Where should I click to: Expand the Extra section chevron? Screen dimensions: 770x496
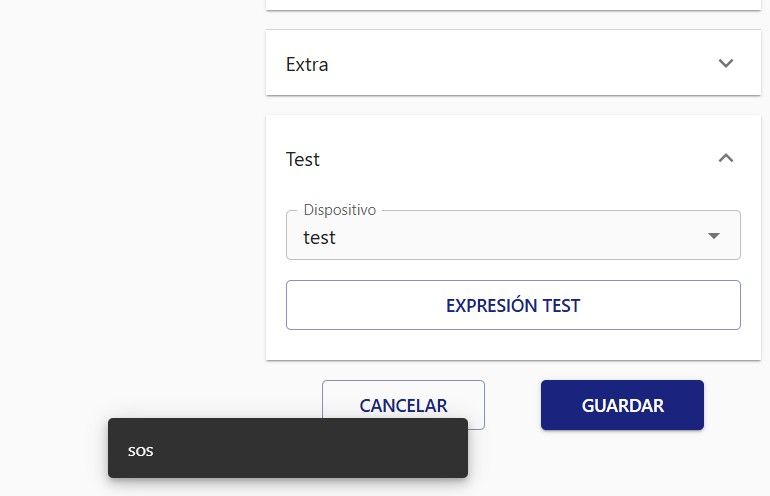click(726, 64)
